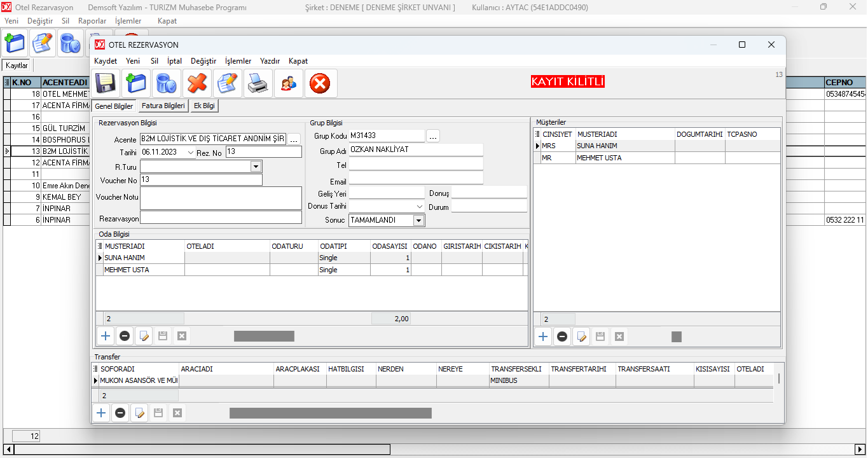The image size is (868, 458).
Task: Open the İşlemler menu in reservation window
Action: pyautogui.click(x=238, y=61)
